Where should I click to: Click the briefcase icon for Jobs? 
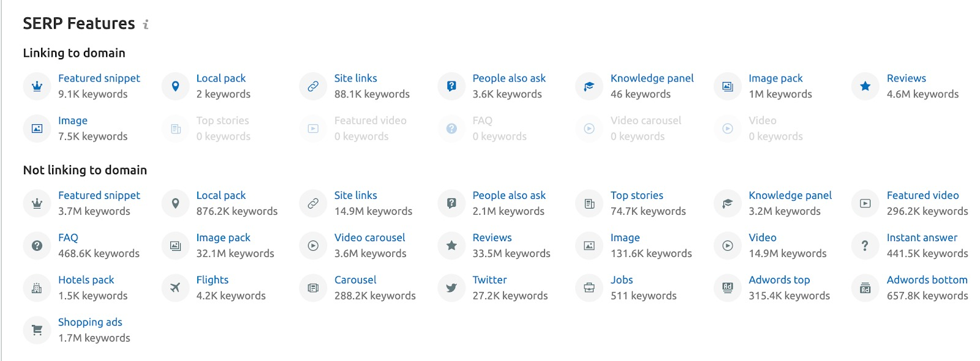coord(589,288)
